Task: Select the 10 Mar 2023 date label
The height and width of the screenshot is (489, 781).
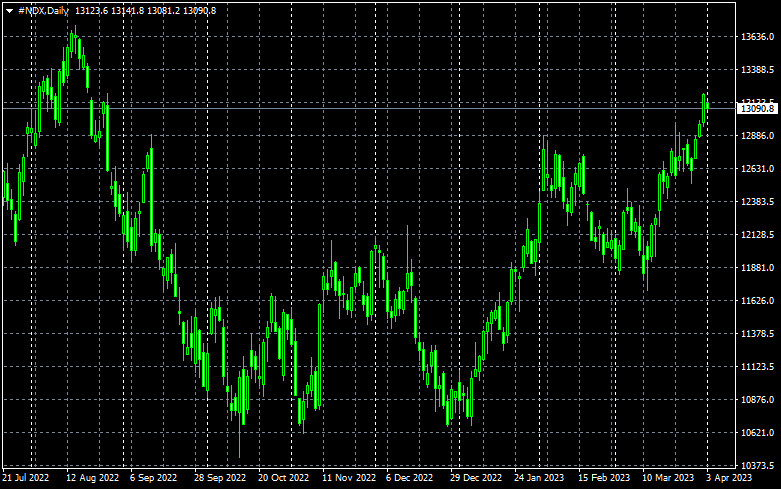Action: click(666, 478)
